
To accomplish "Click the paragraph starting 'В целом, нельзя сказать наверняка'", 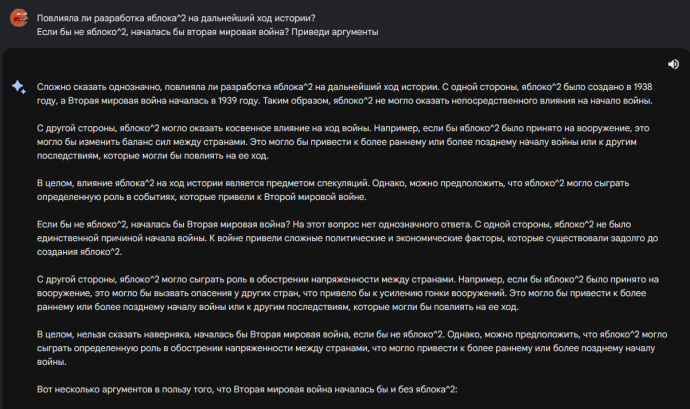I will coord(352,348).
